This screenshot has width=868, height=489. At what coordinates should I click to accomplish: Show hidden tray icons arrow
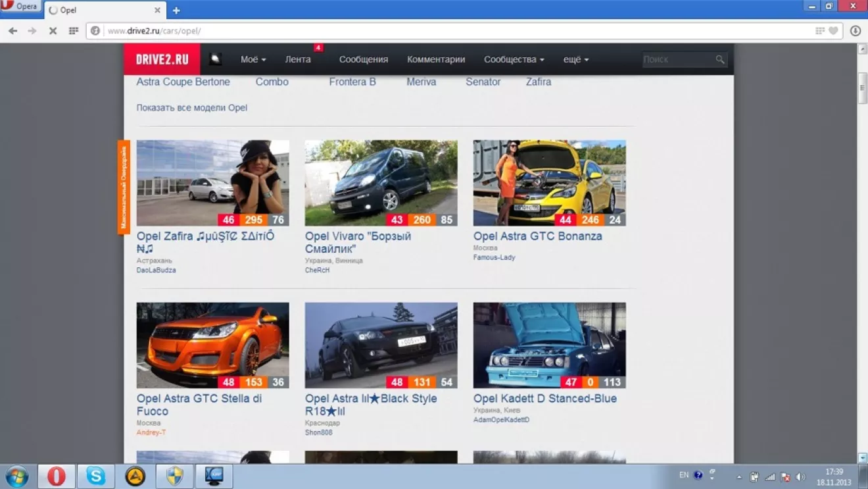739,477
